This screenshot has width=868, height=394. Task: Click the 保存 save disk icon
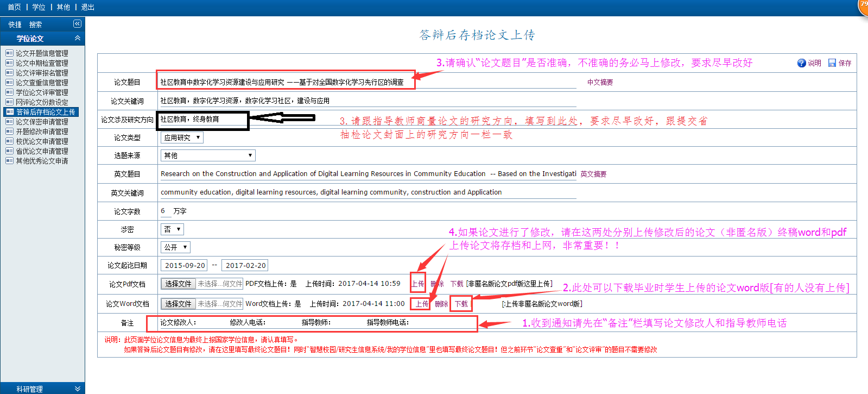[x=832, y=63]
